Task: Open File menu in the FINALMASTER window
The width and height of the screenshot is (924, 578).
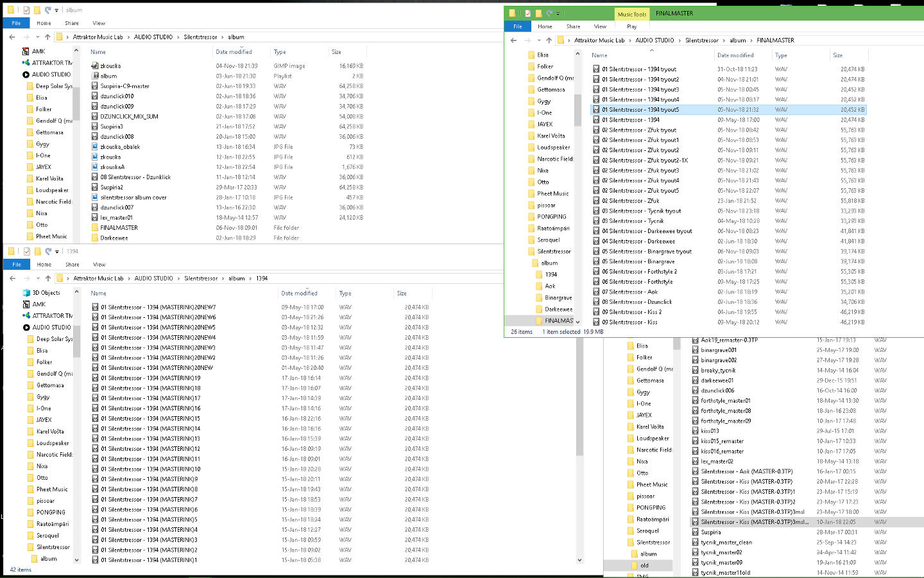Action: (x=517, y=27)
